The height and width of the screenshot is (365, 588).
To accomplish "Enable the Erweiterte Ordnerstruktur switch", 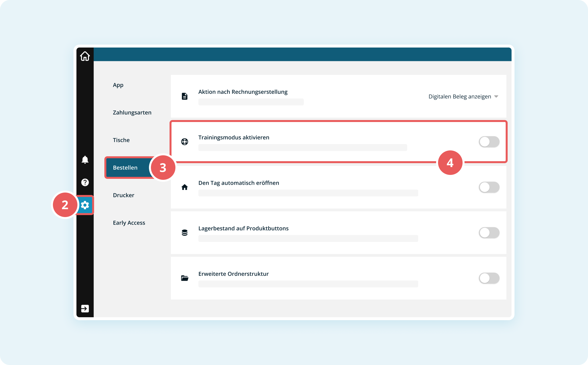I will (489, 278).
